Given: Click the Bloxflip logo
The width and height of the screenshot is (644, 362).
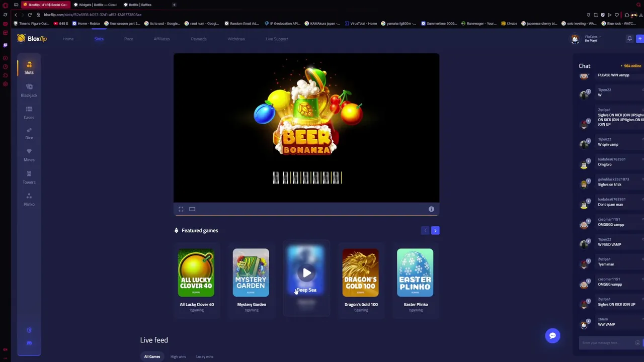Looking at the screenshot, I should point(32,39).
